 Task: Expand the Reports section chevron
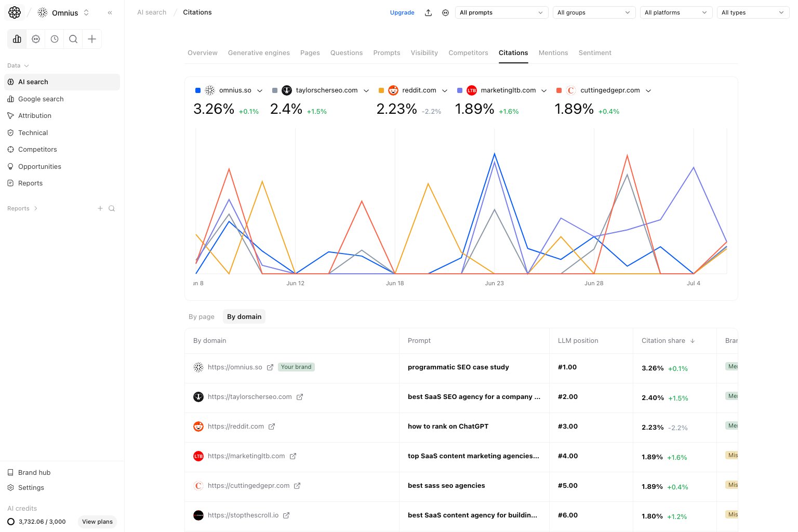coord(35,208)
